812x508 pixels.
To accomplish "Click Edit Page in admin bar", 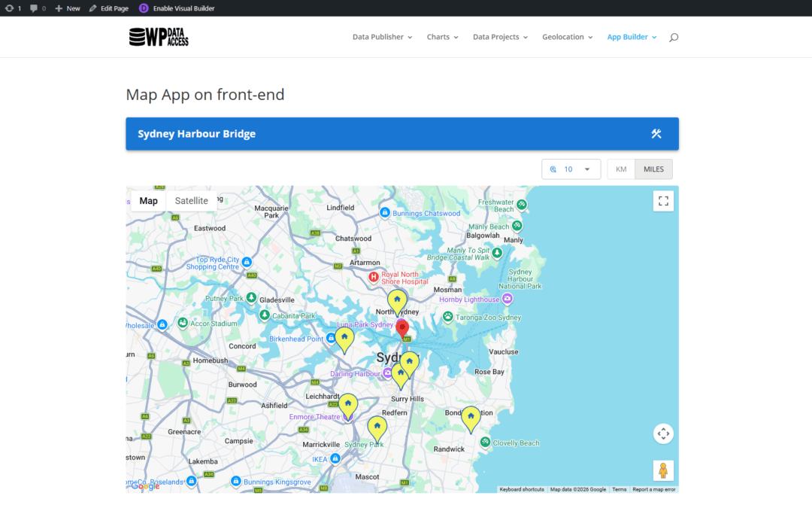I will (x=109, y=8).
